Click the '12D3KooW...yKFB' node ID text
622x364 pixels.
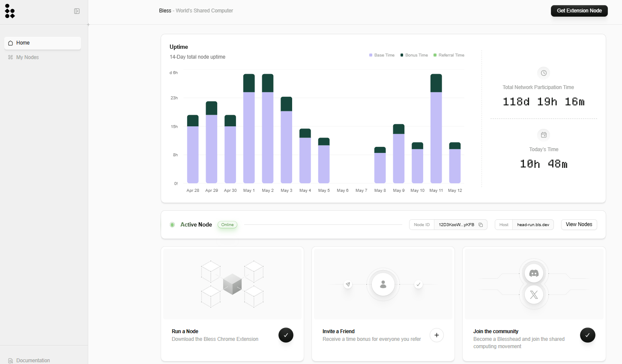(x=456, y=225)
